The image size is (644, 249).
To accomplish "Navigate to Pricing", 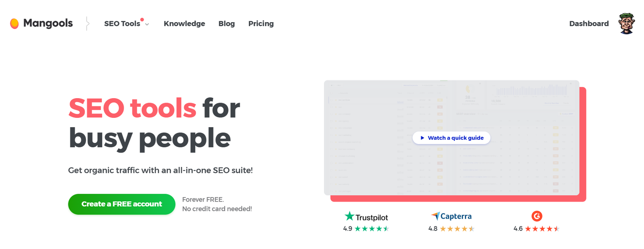I will (261, 24).
